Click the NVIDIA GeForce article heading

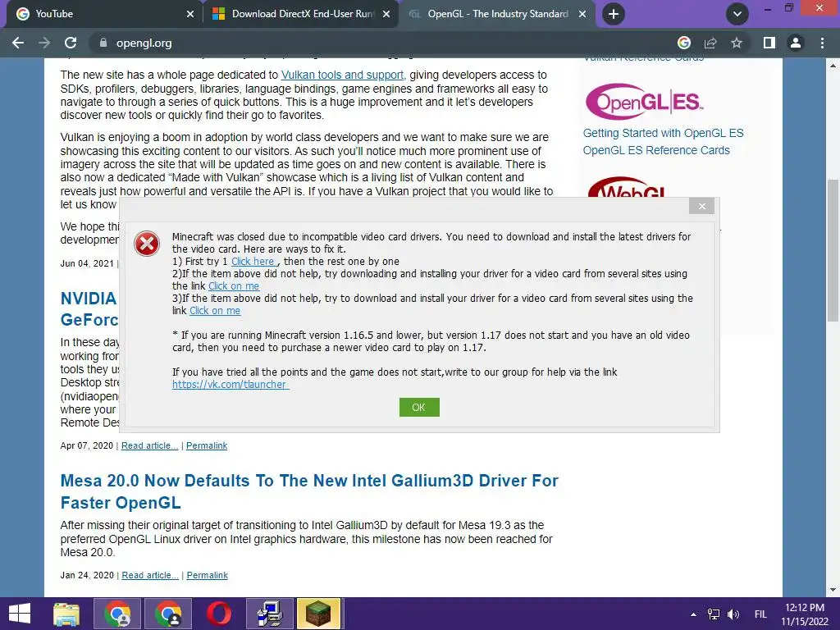tap(89, 309)
